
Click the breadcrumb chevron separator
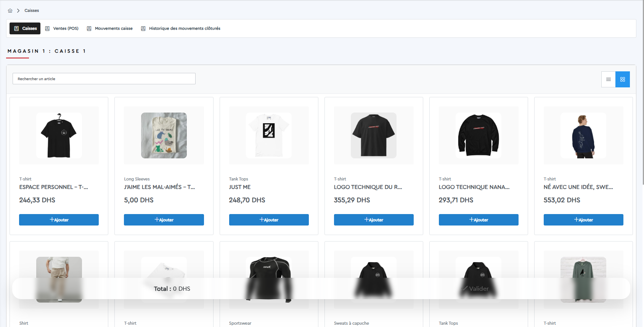pos(18,11)
